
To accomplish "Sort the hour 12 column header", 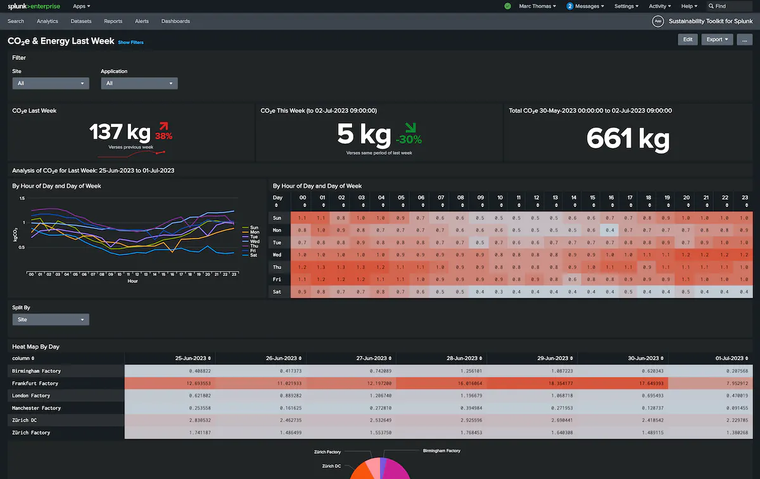I will 536,201.
